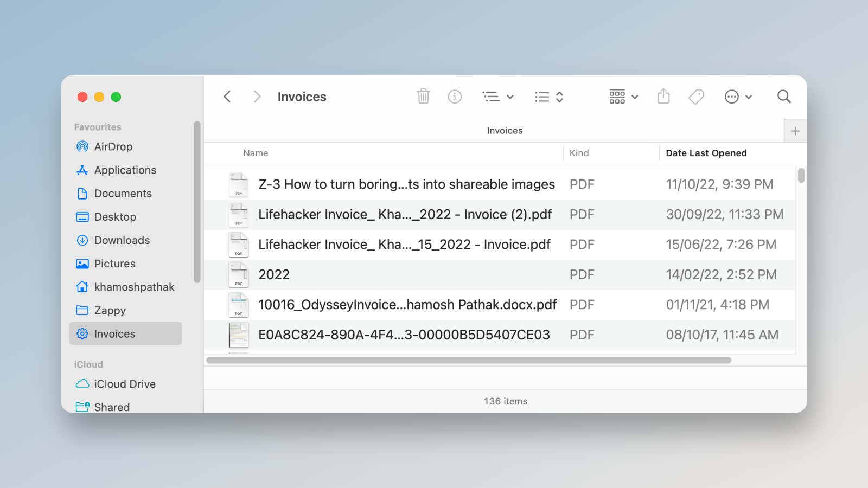Click the trash delete icon in toolbar
This screenshot has height=488, width=868.
click(x=423, y=97)
